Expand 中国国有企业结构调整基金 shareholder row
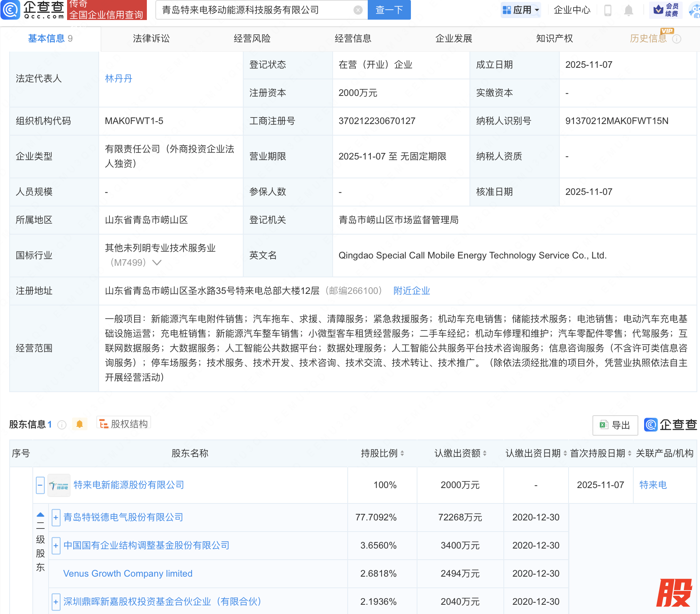 (56, 545)
